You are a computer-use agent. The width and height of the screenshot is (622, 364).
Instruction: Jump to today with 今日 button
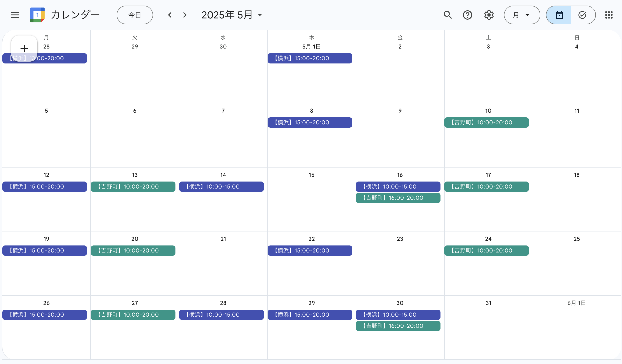(x=135, y=15)
